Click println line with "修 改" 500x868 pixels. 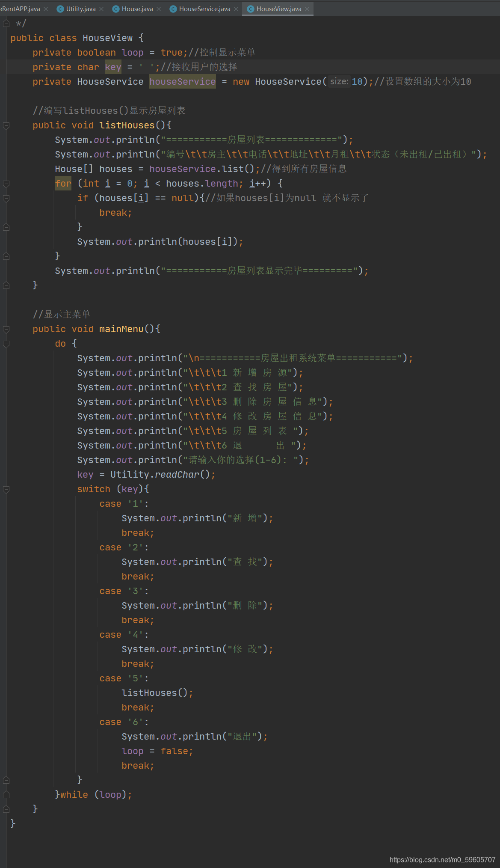pos(197,649)
